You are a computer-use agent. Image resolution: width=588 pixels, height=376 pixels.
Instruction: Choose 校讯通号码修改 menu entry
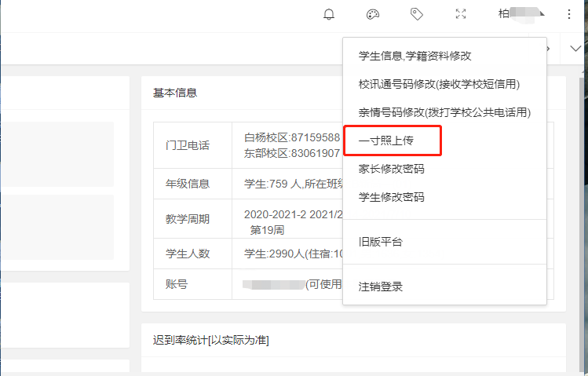[439, 84]
